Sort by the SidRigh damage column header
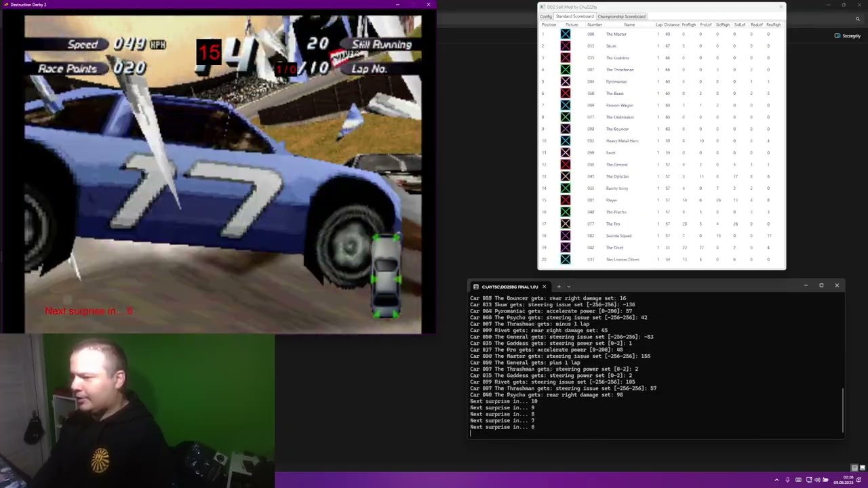 coord(723,24)
